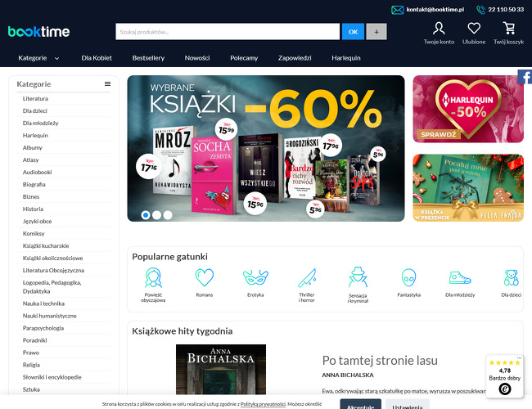Open Anna Bichalska book cover

(x=221, y=370)
